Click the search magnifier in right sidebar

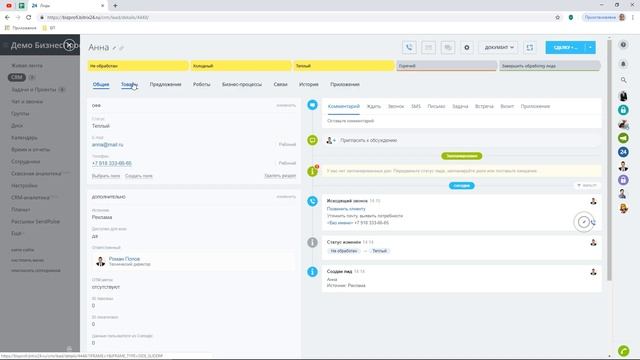(x=623, y=80)
